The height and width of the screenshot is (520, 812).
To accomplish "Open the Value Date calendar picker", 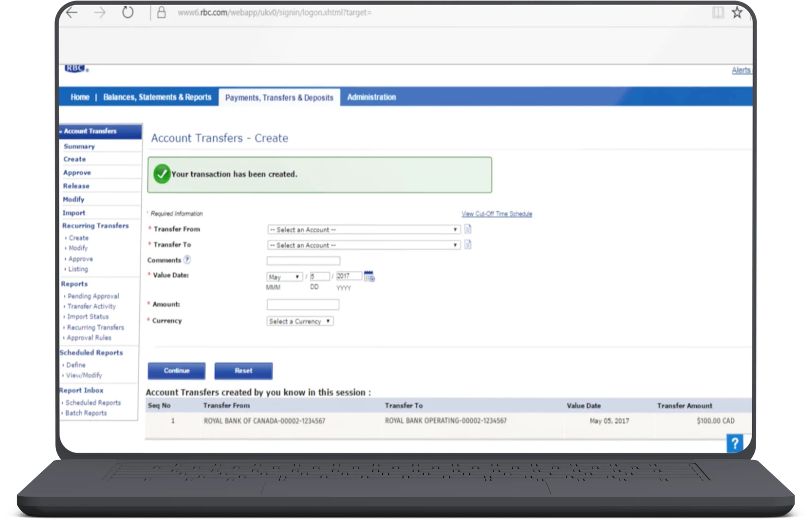I will [369, 276].
